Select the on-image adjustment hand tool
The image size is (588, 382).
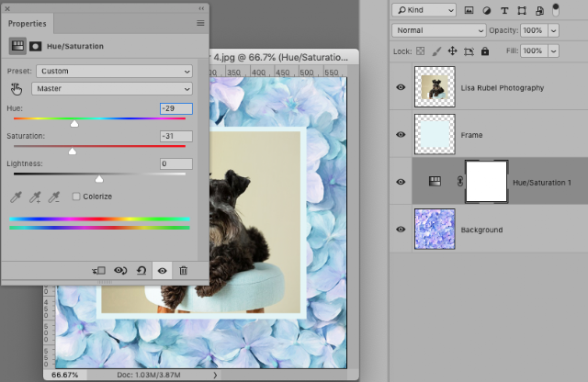point(17,89)
